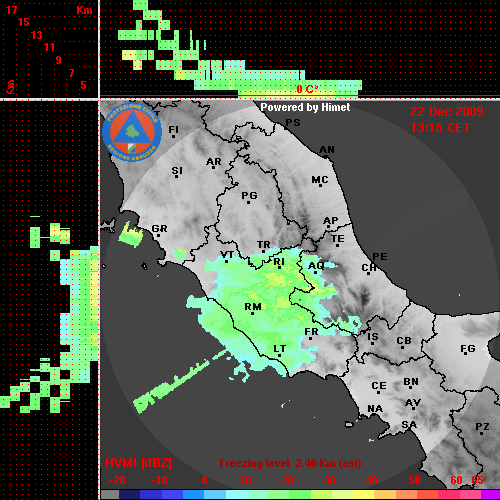500x500 pixels.
Task: Click the FG city label
Action: 468,349
